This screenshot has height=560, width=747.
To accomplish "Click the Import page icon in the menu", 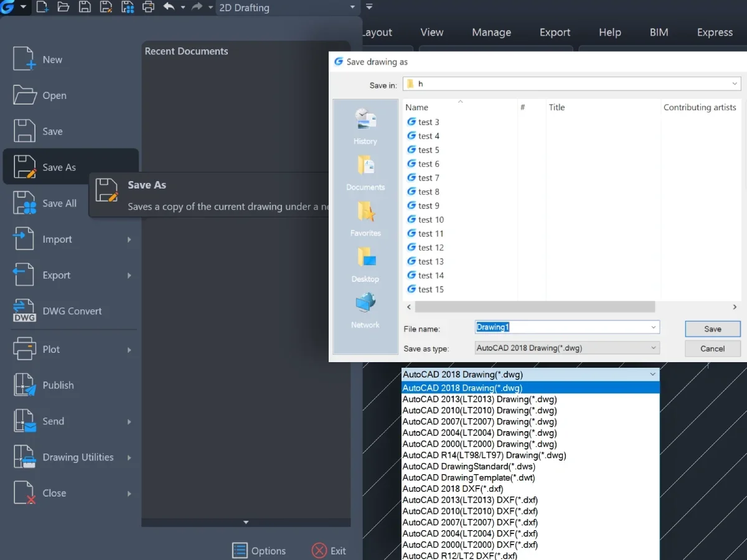I will [24, 239].
